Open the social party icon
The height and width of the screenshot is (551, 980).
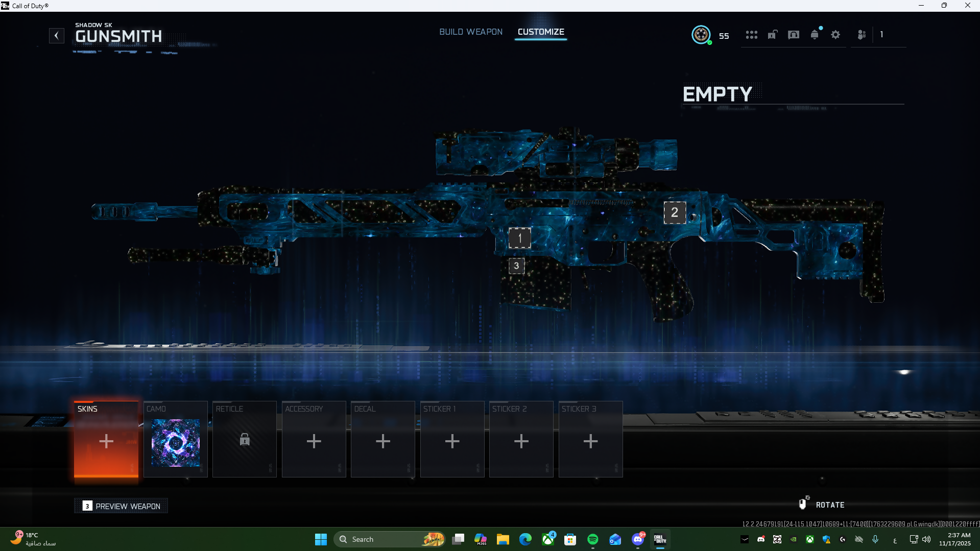coord(862,35)
